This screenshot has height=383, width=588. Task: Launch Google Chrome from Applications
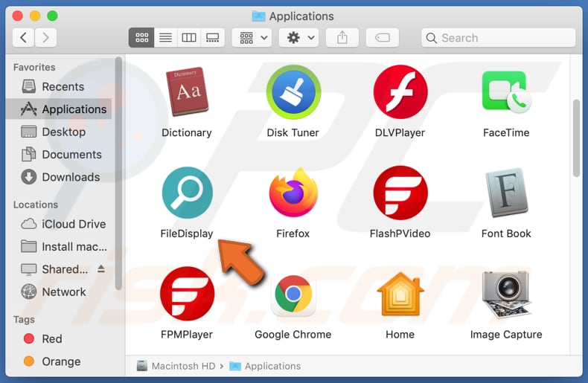click(293, 295)
